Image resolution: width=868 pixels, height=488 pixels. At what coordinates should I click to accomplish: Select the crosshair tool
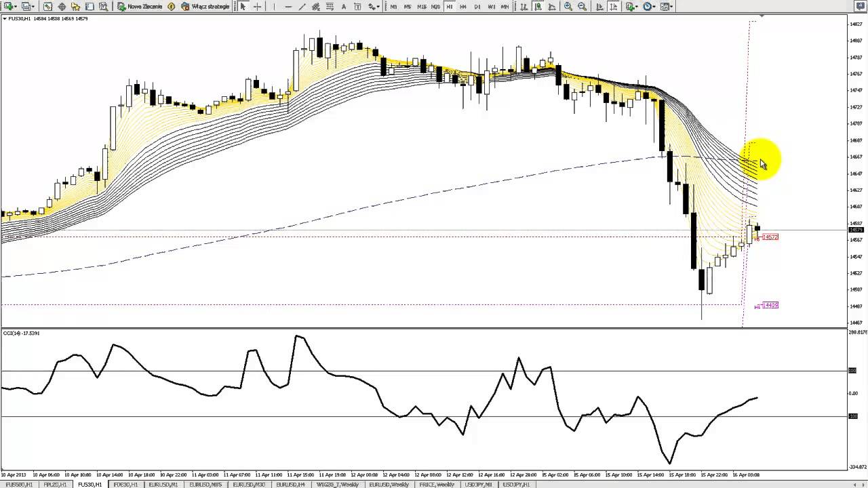point(258,6)
